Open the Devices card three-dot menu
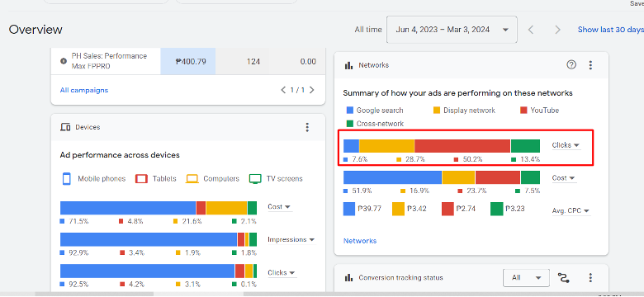 307,127
